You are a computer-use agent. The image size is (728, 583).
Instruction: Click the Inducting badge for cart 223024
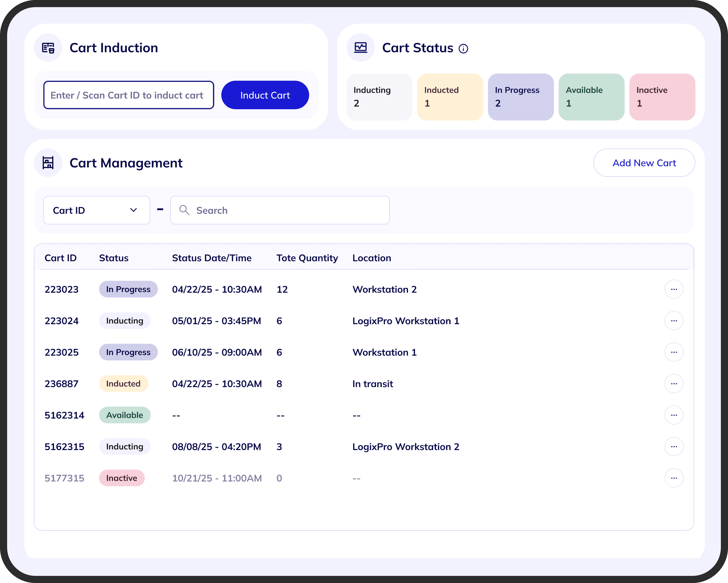tap(125, 321)
